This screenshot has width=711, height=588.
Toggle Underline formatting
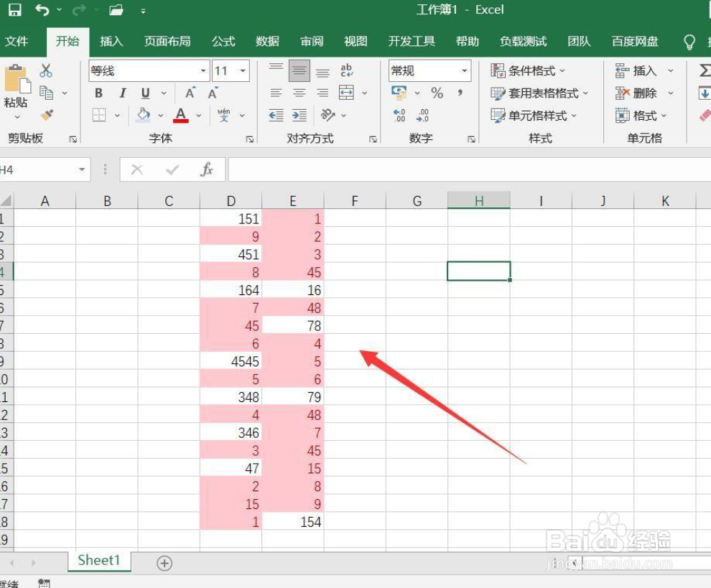(146, 93)
